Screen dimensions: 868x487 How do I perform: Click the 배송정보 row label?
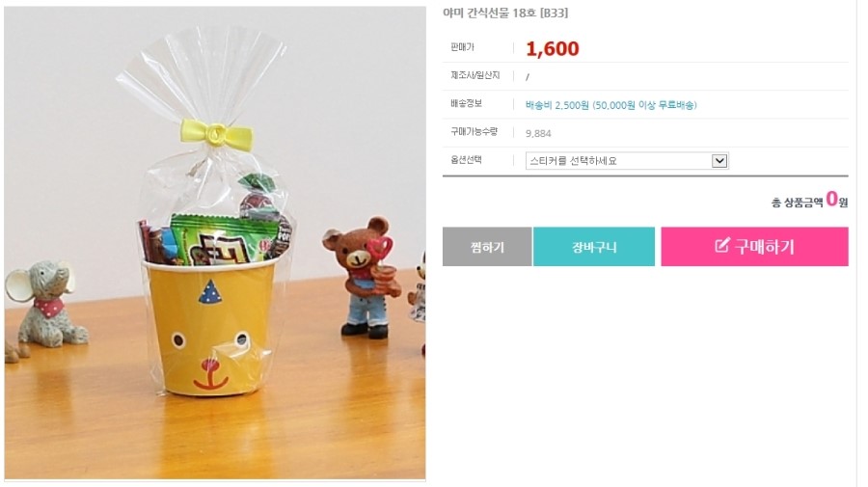[466, 103]
